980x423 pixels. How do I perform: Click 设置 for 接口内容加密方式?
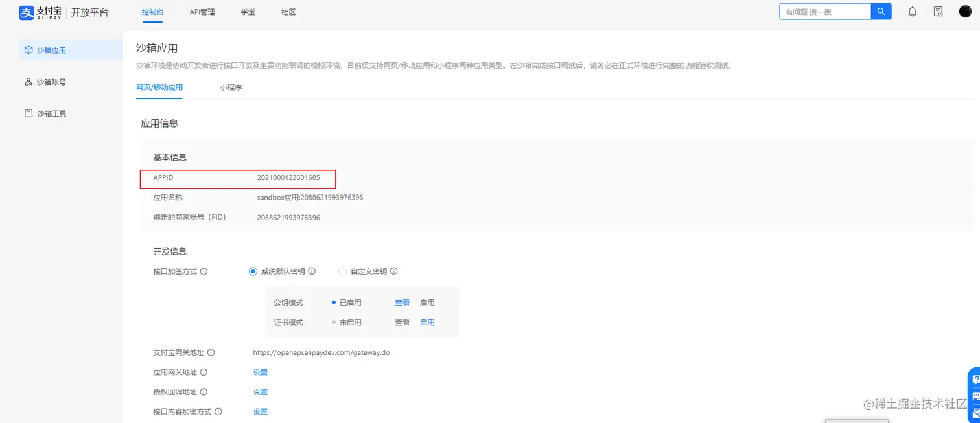(x=260, y=411)
